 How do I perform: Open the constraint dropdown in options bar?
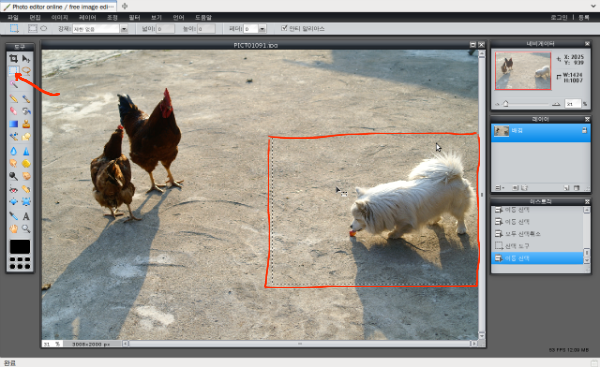(x=124, y=29)
